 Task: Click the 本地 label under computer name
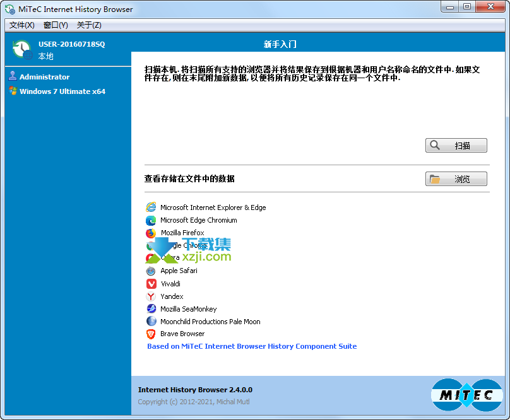click(x=45, y=56)
